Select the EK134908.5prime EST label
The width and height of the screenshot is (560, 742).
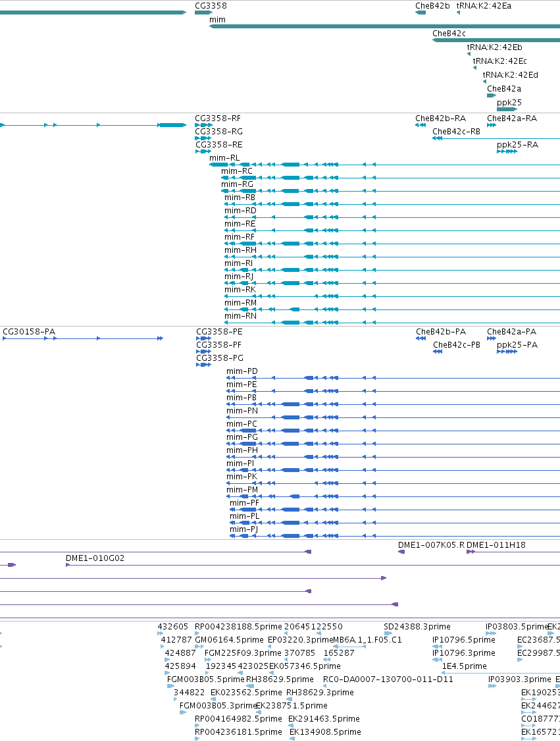(x=325, y=732)
